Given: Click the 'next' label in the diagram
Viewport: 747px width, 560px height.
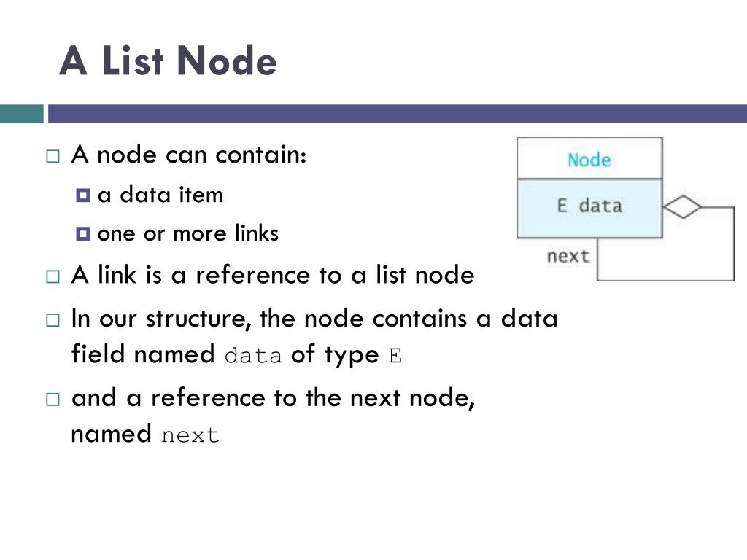Looking at the screenshot, I should (568, 256).
